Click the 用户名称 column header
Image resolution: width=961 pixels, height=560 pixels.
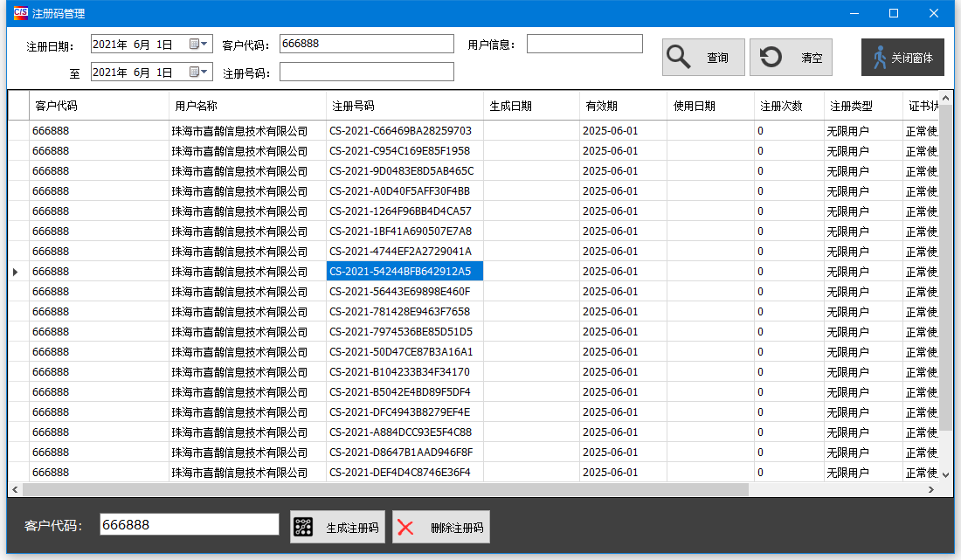coord(247,106)
